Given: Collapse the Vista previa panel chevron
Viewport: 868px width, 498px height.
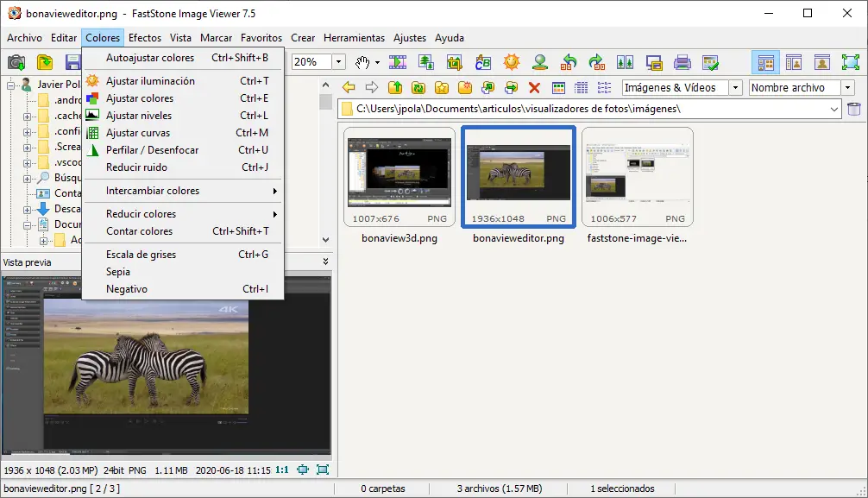Looking at the screenshot, I should (325, 262).
